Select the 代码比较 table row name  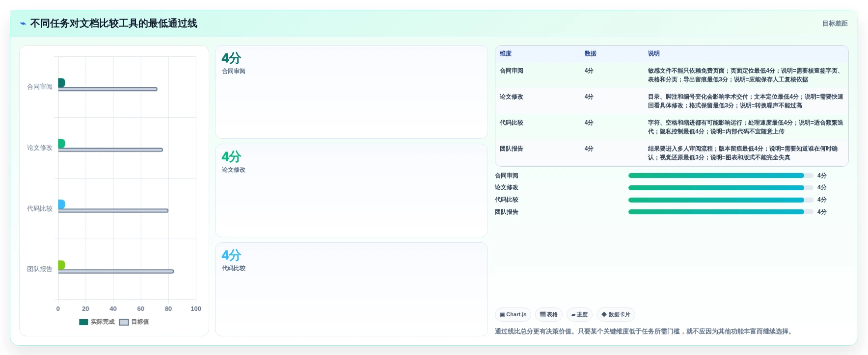tap(512, 123)
